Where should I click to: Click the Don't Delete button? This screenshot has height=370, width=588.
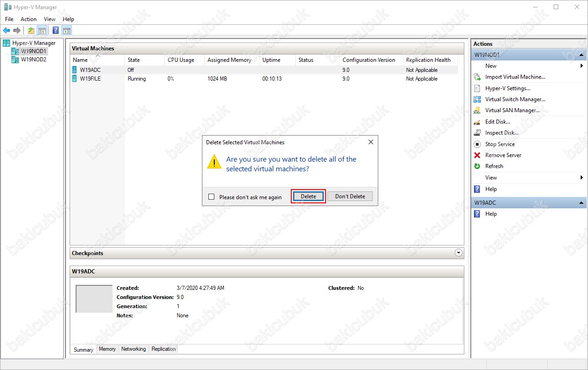(350, 196)
